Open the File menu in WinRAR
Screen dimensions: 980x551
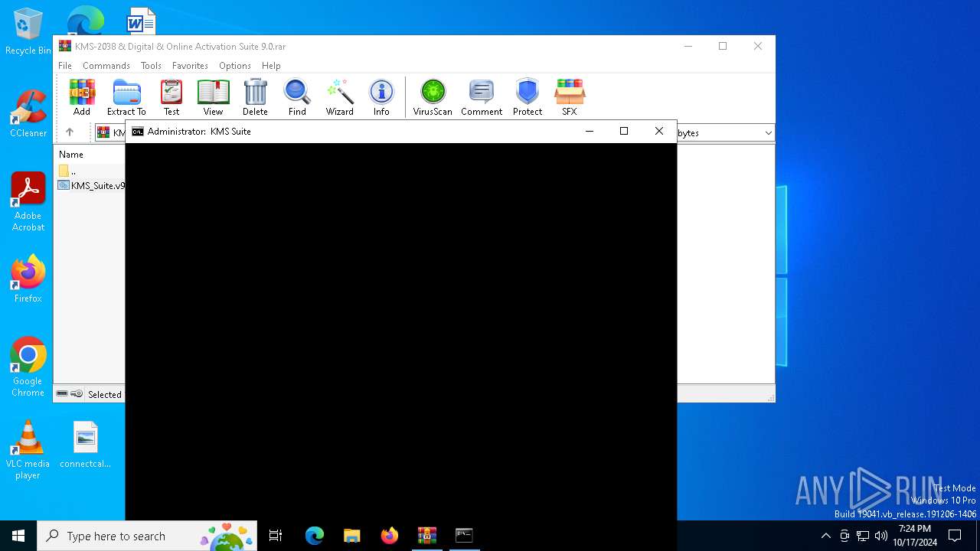coord(65,66)
